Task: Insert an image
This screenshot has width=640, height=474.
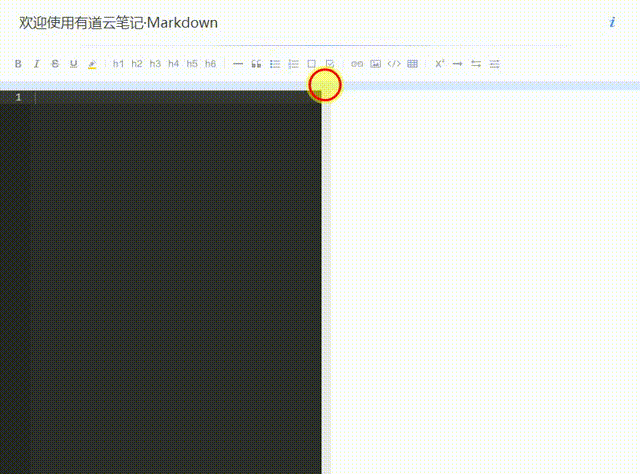Action: coord(375,64)
